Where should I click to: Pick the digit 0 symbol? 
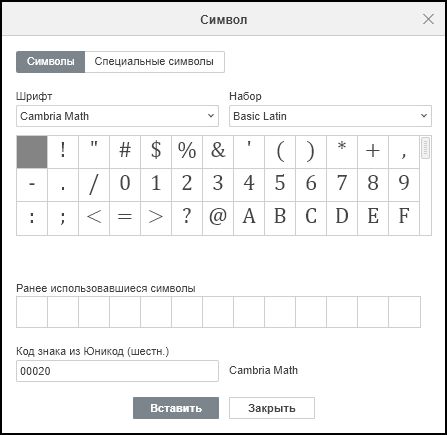tap(125, 185)
